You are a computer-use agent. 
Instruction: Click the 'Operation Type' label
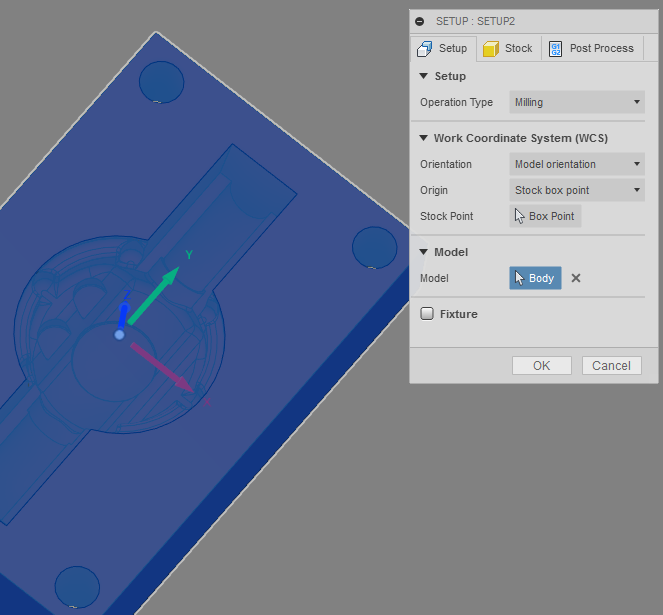456,102
